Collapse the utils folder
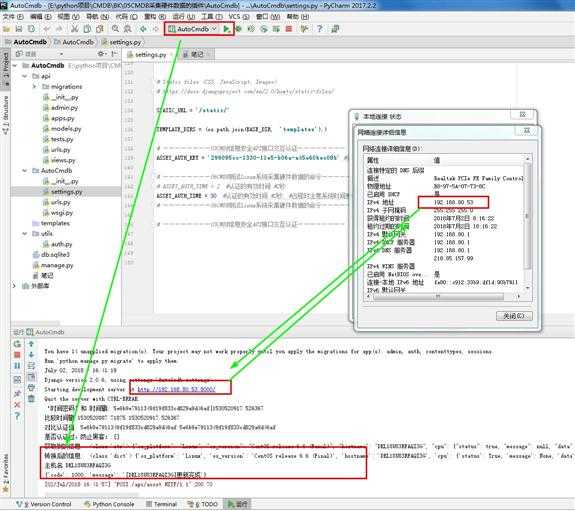The width and height of the screenshot is (575, 511). coord(25,234)
